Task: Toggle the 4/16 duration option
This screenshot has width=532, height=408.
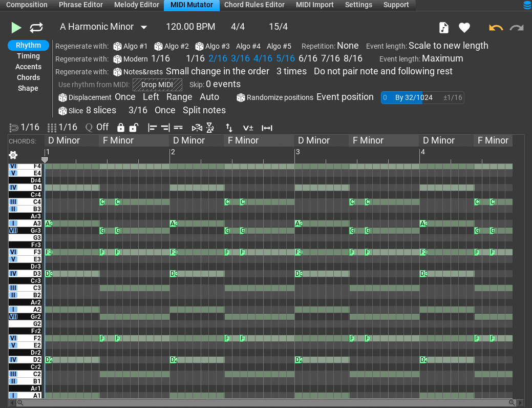Action: [263, 59]
